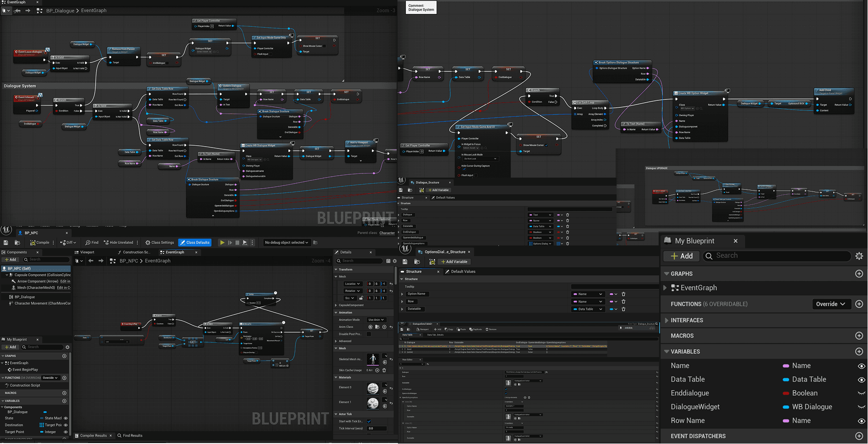
Task: Click Add Variable in Dialogue_Structure editor
Action: [438, 190]
